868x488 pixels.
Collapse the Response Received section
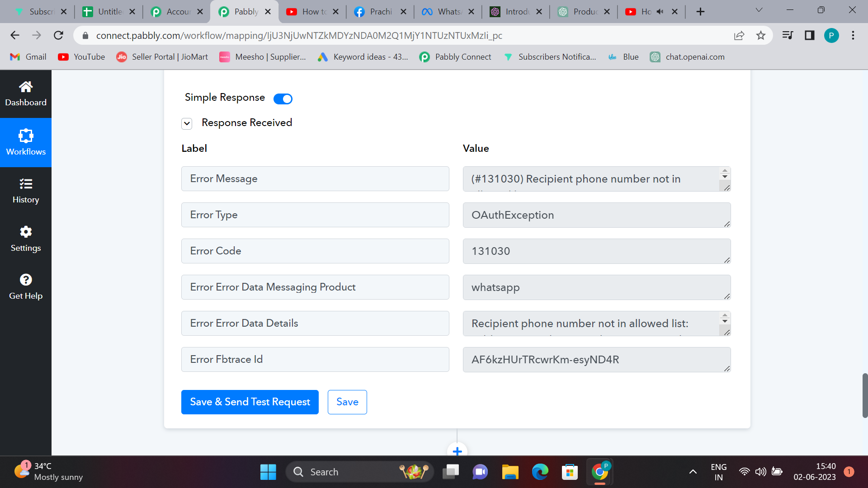coord(187,123)
